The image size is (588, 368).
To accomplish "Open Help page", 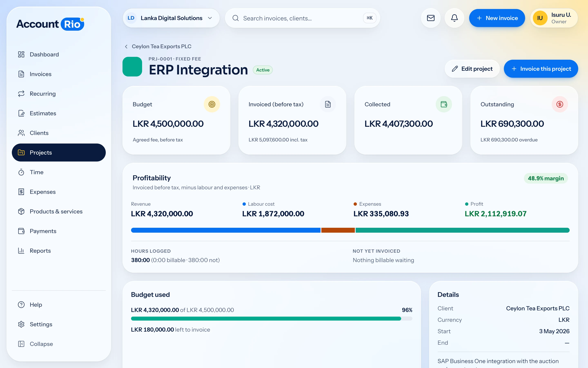I will (59, 305).
